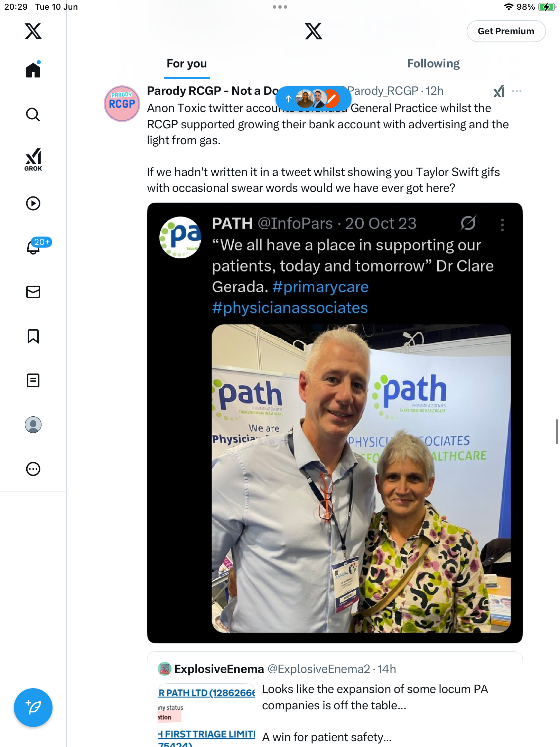Open Parody RCGP profile picture
Viewport: 560px width, 747px height.
(x=122, y=104)
